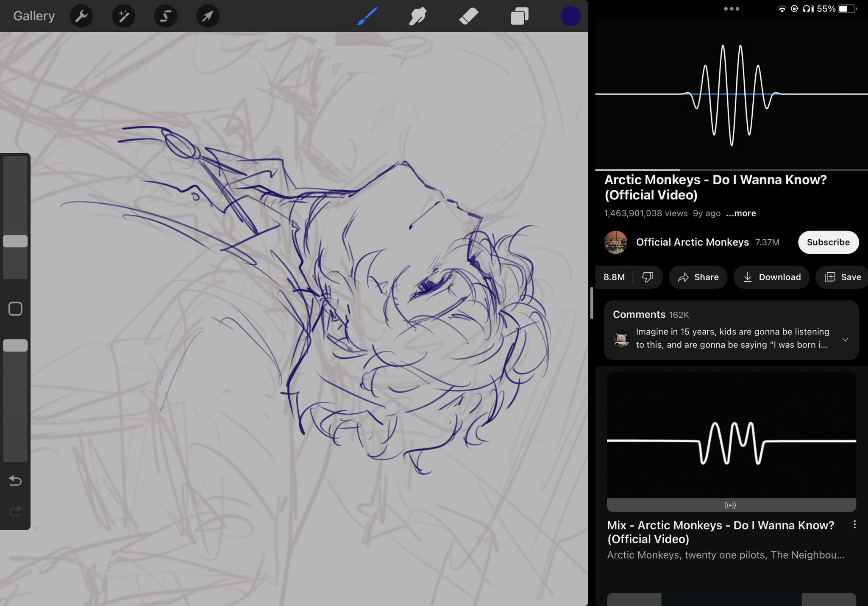Open the Adjustments magic wand menu
Image resolution: width=868 pixels, height=606 pixels.
123,16
